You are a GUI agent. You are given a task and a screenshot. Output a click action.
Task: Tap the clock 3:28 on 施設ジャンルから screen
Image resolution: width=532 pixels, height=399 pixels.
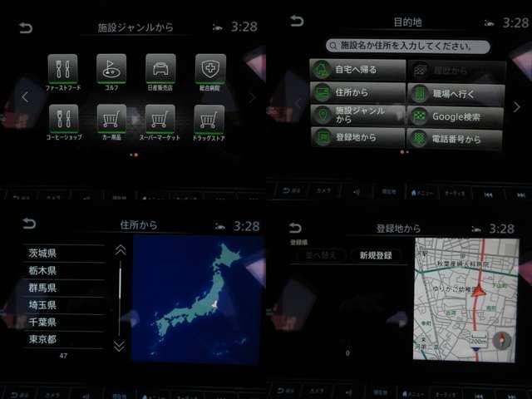[x=244, y=27]
